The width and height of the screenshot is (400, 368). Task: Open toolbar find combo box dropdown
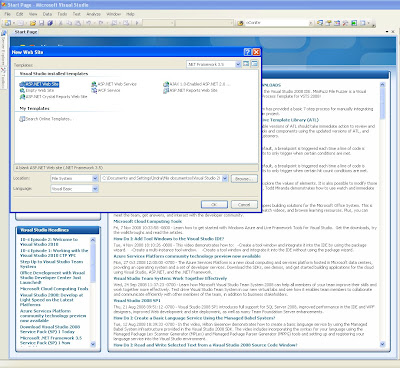point(310,23)
